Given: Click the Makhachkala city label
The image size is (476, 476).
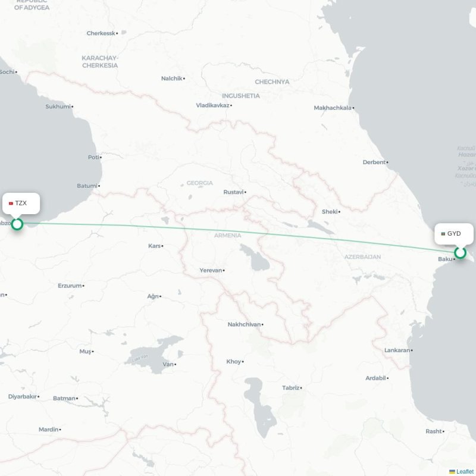Looking at the screenshot, I should pyautogui.click(x=333, y=108).
